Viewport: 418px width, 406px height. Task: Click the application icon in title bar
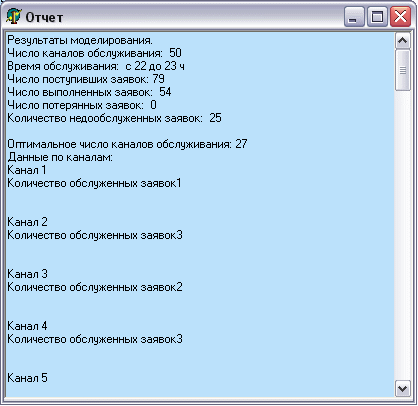click(x=14, y=17)
